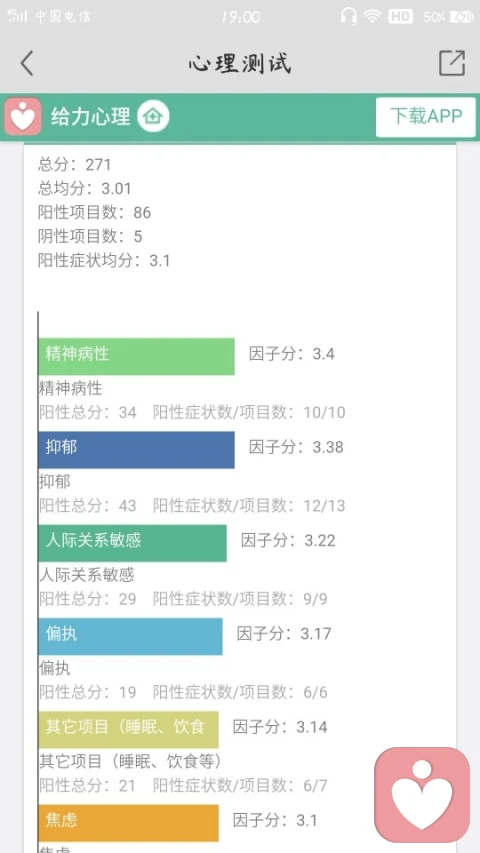Click the 下载APP button
Viewport: 480px width, 853px height.
426,116
